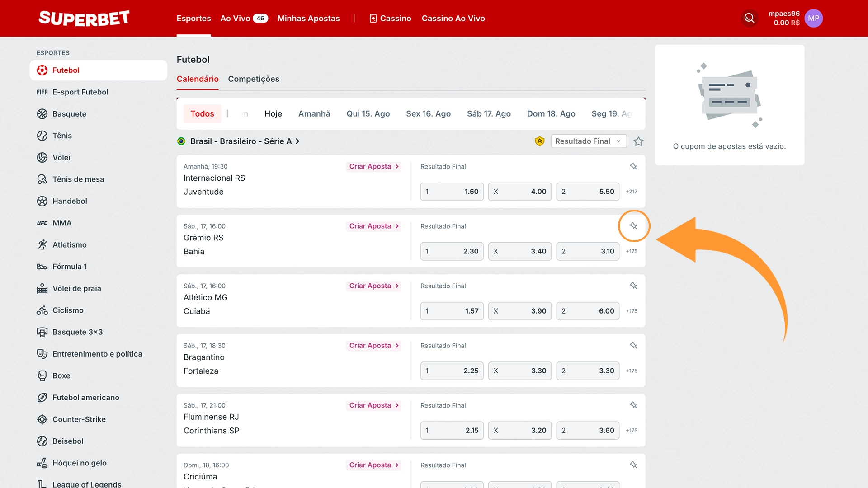The width and height of the screenshot is (868, 488).
Task: Open E-sport Futebol FIFA icon
Action: pos(42,92)
